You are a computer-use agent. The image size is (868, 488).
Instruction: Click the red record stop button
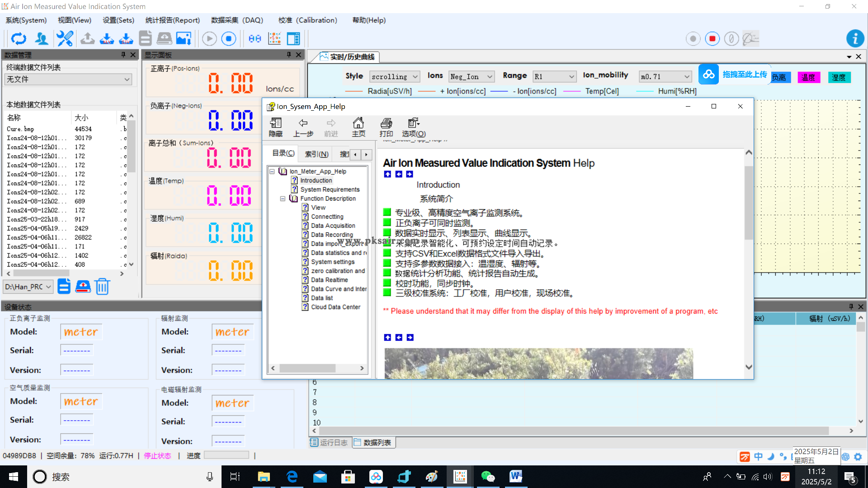coord(712,39)
